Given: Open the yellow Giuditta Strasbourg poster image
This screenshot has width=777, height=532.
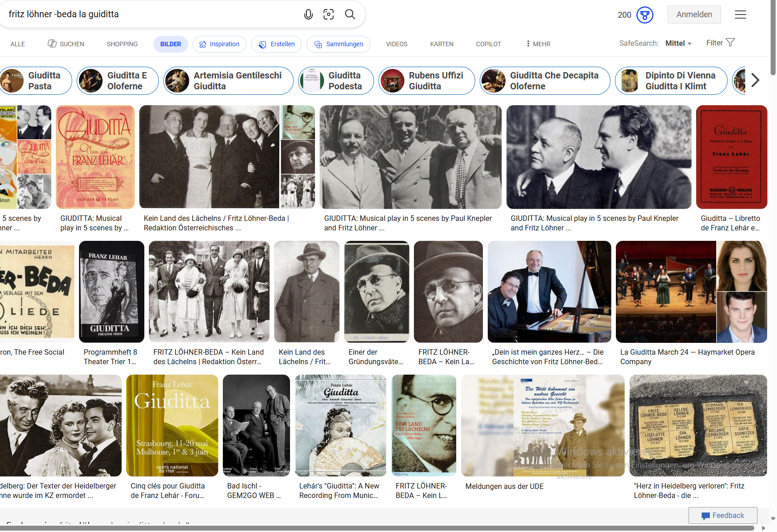Looking at the screenshot, I should tap(172, 425).
